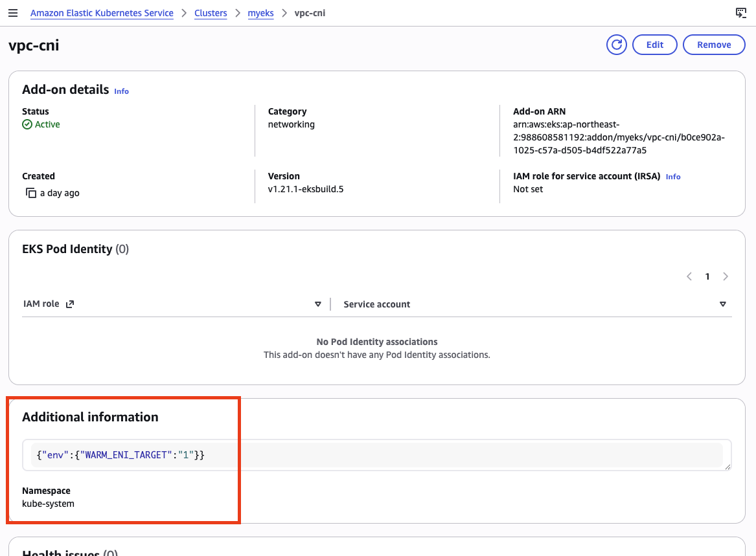The width and height of the screenshot is (756, 556).
Task: Launch AWS CloudShell from the top bar
Action: click(740, 12)
